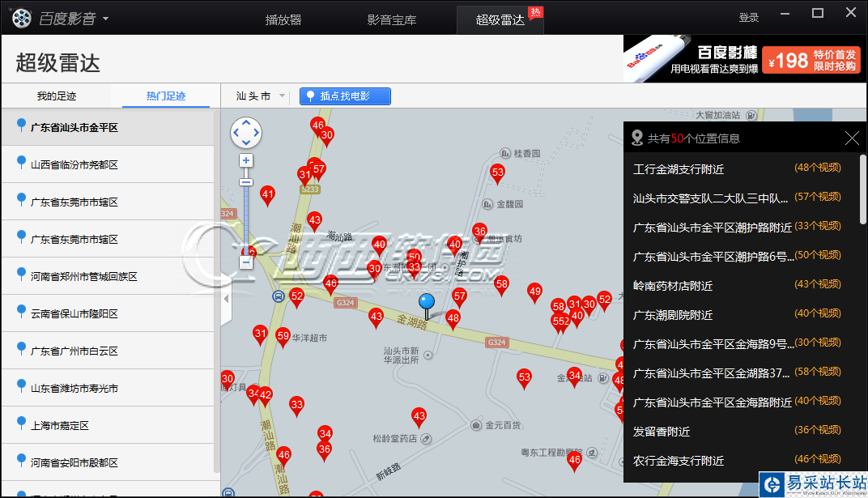
Task: Click the map pan direction control
Action: (x=246, y=133)
